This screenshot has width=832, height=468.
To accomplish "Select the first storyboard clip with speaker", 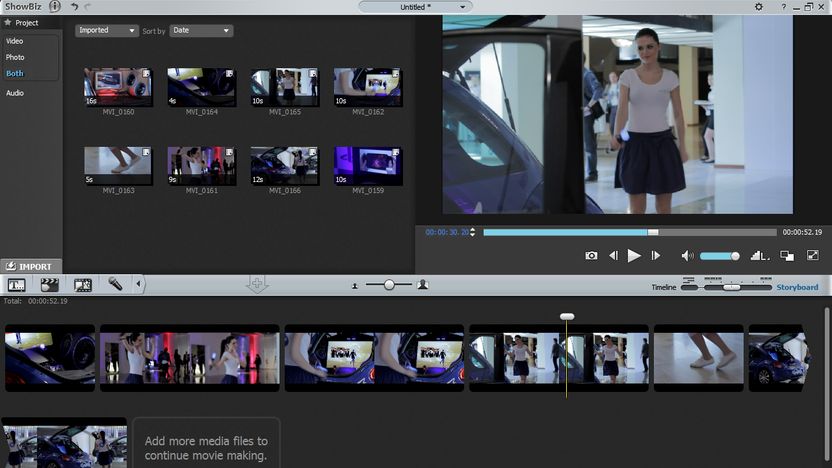I will point(50,358).
